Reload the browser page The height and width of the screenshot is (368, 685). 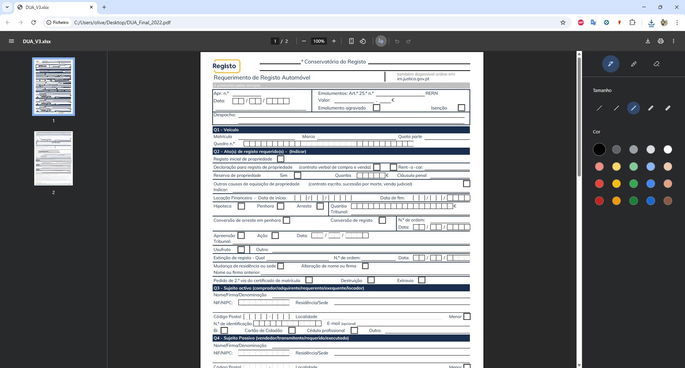(33, 22)
